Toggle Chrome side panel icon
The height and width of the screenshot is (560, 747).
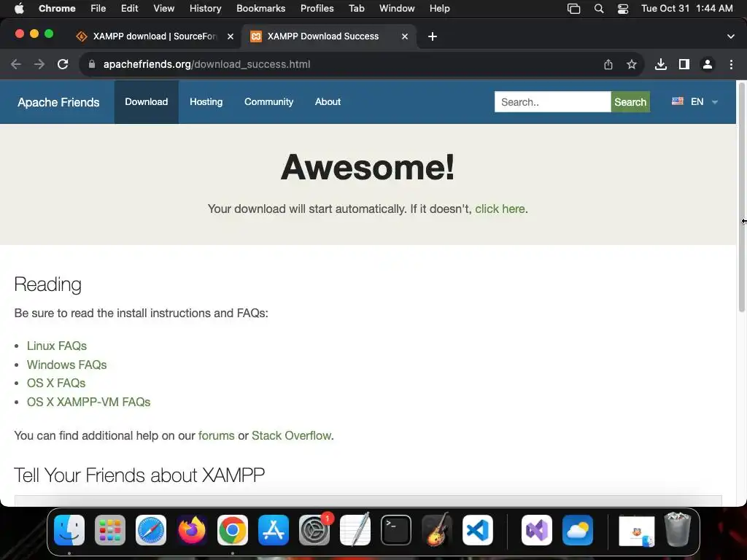pyautogui.click(x=684, y=64)
